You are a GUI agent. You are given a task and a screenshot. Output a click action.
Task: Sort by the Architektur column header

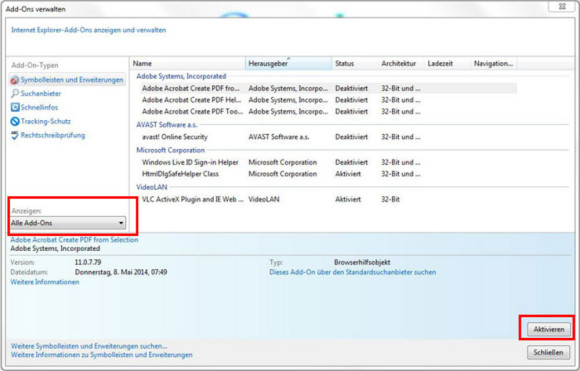pos(402,64)
